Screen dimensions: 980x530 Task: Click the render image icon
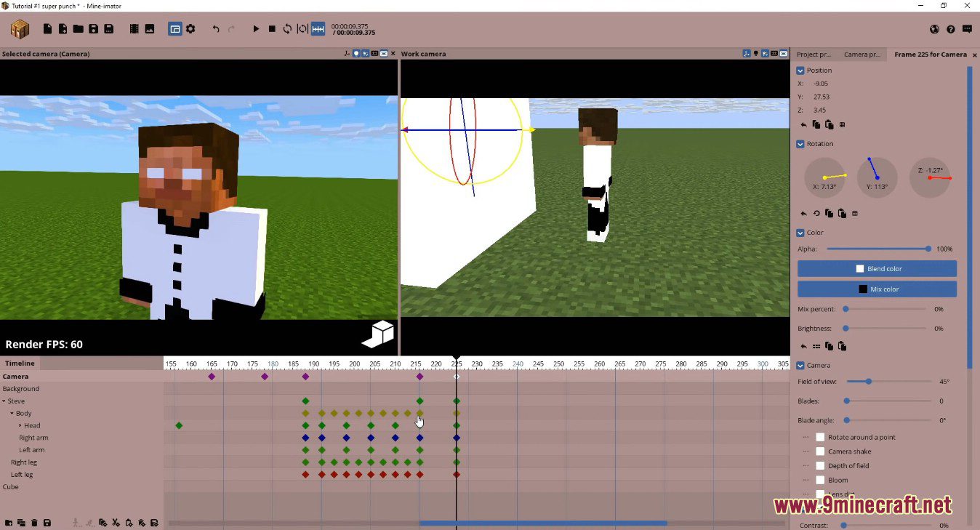click(149, 28)
